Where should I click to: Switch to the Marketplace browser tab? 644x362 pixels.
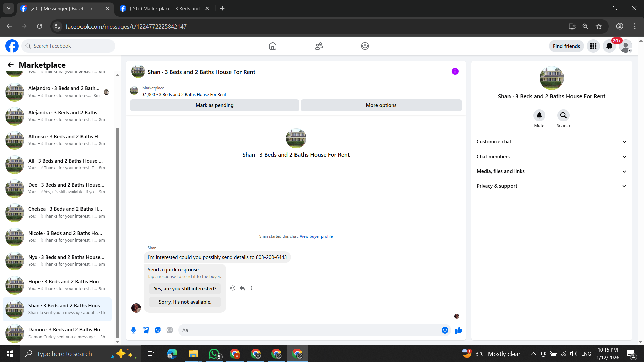tap(164, 8)
